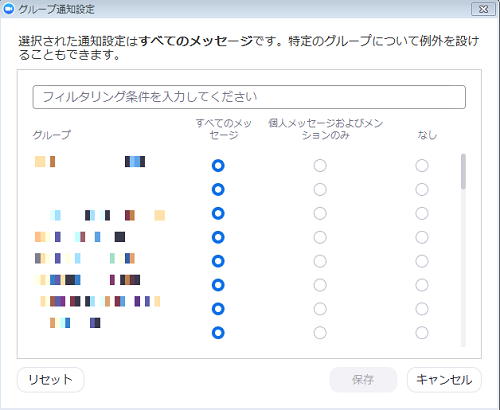Viewport: 500px width, 410px height.
Task: Select すべてのメッセージ radio for first group
Action: (218, 166)
